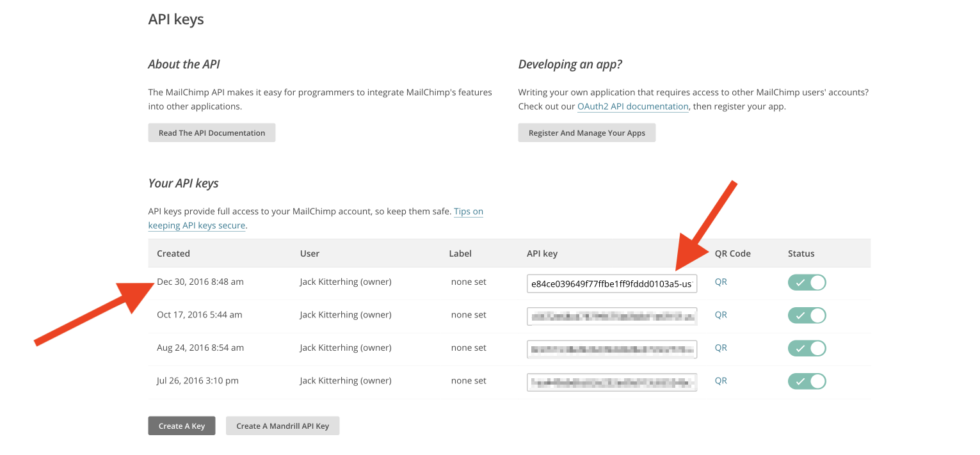The image size is (980, 455).
Task: Open the OAuth2 API documentation link
Action: [632, 106]
